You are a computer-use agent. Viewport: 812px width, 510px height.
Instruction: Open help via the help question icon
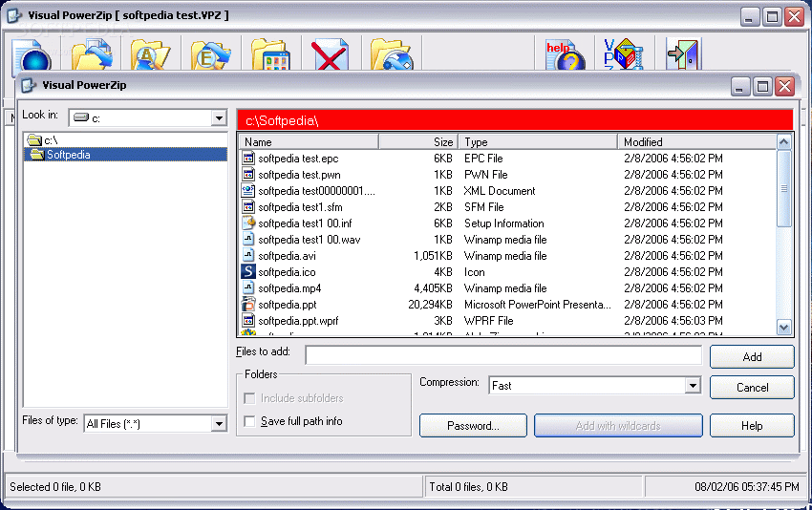566,54
